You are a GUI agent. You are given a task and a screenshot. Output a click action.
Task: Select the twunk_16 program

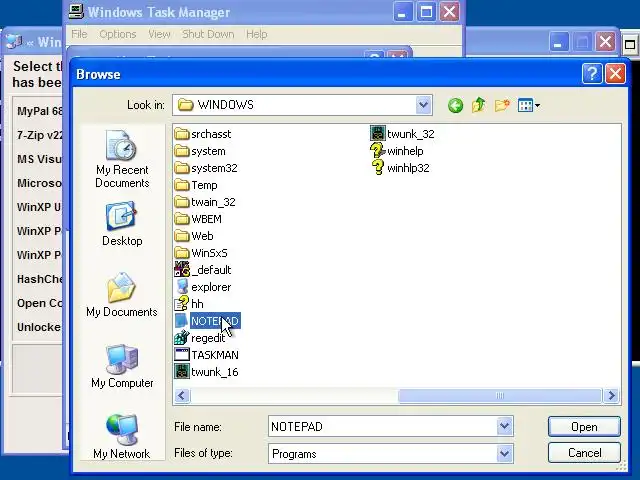click(x=207, y=372)
